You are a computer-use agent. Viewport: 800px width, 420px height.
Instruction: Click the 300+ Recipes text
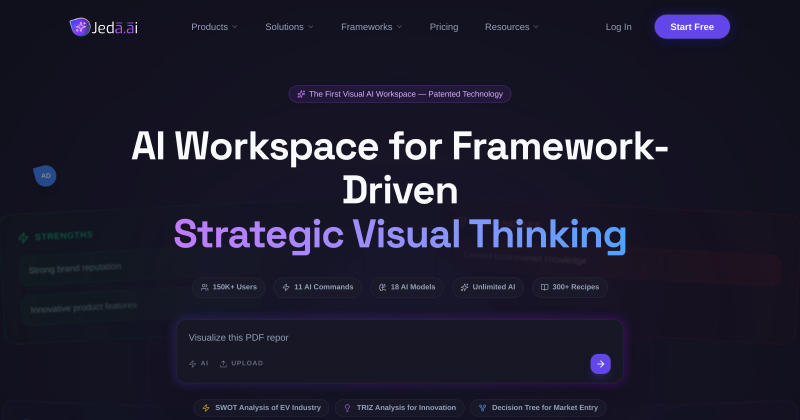[576, 287]
